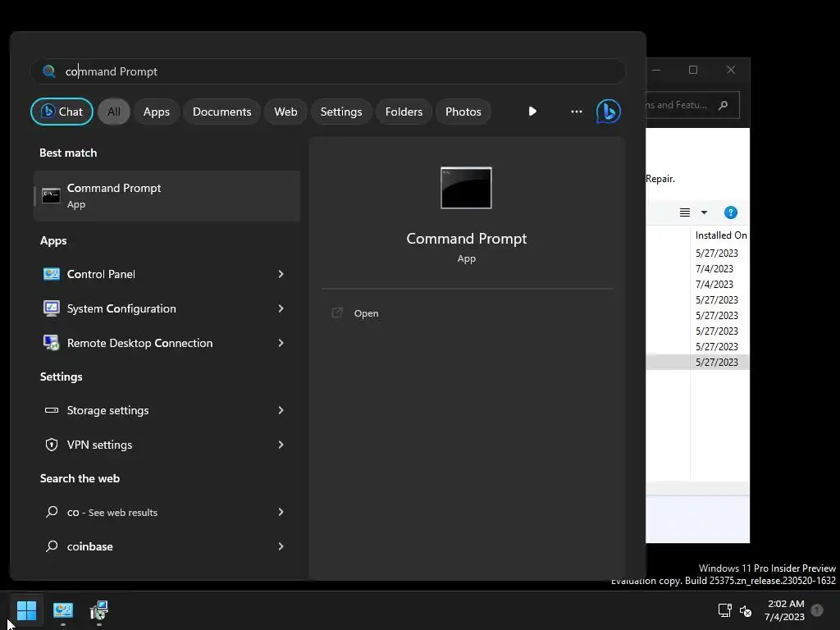Open the blue help icon in background window
Image resolution: width=840 pixels, height=630 pixels.
click(731, 212)
